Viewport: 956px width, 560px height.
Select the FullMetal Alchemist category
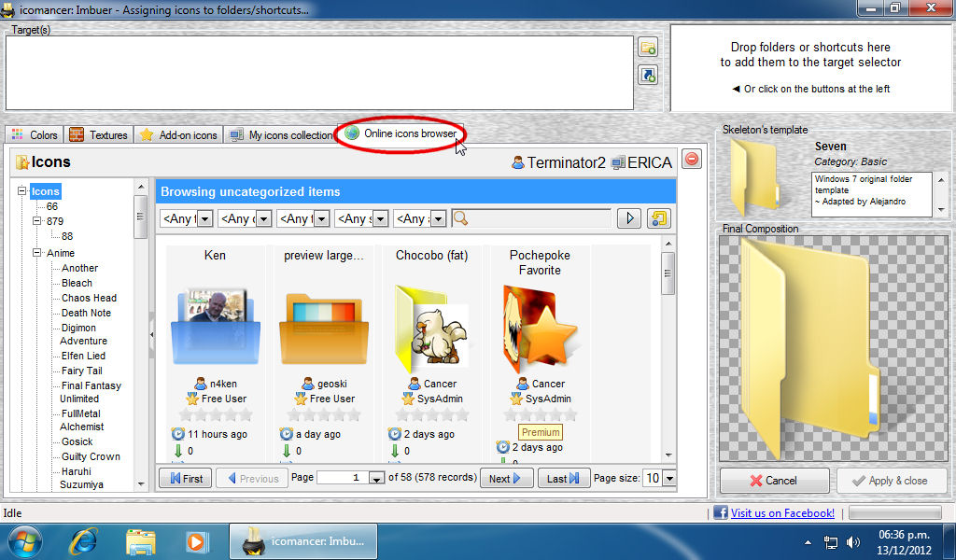(81, 420)
